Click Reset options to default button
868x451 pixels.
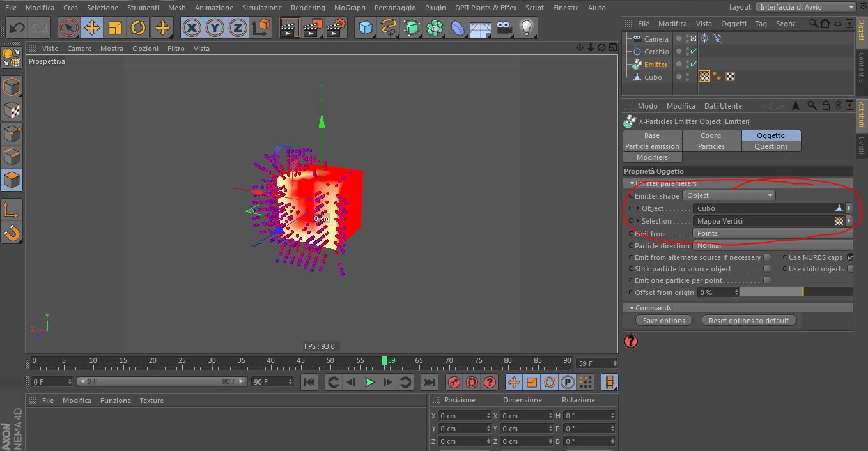[x=748, y=321]
